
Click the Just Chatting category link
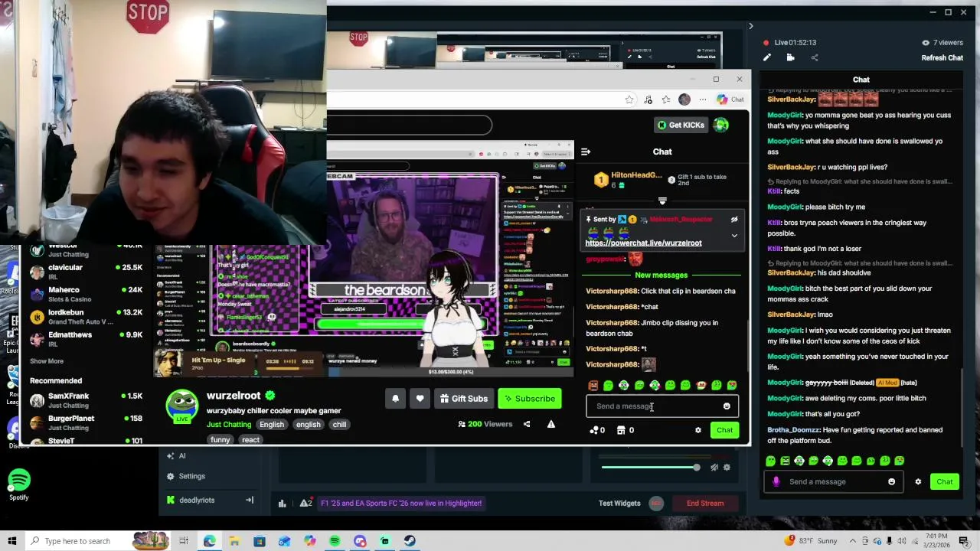(229, 425)
